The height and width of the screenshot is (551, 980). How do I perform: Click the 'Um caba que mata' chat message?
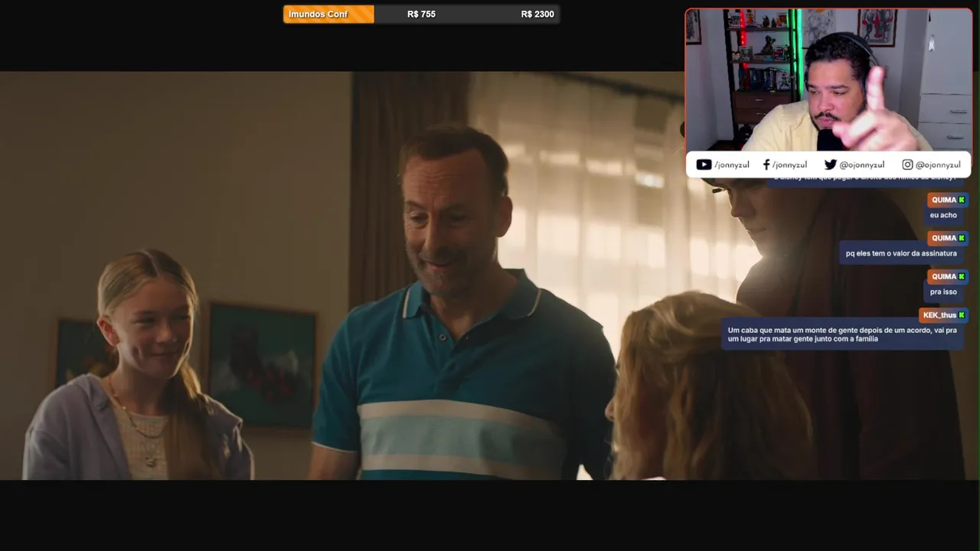[842, 334]
